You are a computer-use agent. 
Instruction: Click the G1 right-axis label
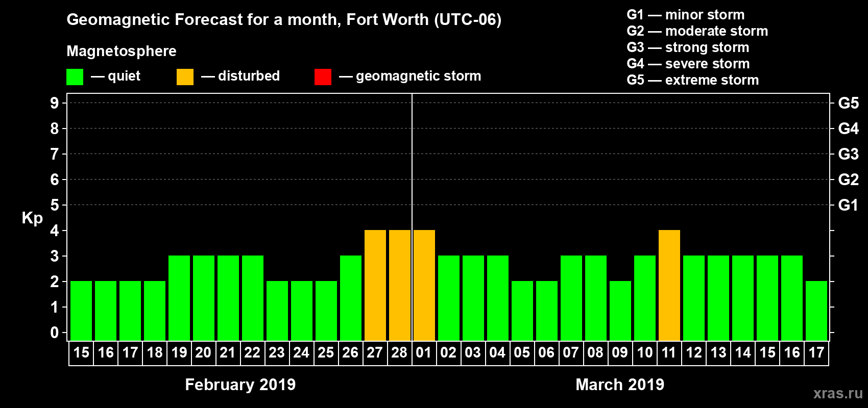(849, 205)
